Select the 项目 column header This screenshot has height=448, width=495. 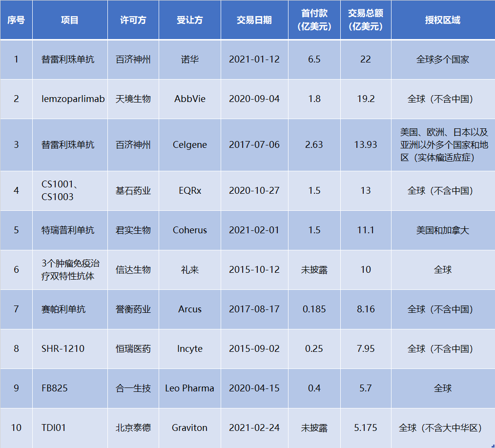pyautogui.click(x=70, y=20)
